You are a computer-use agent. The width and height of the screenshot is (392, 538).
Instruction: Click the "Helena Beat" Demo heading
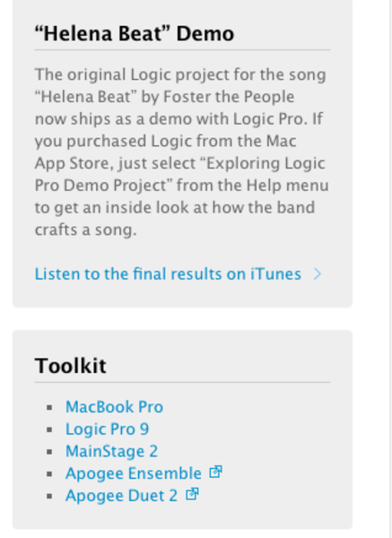(135, 34)
